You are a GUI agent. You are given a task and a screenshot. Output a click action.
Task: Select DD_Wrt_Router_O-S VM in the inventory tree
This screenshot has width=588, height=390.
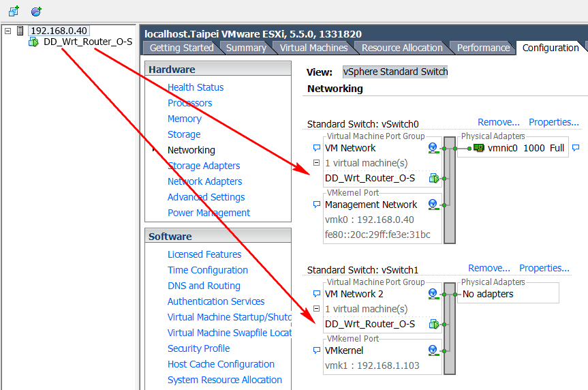88,42
